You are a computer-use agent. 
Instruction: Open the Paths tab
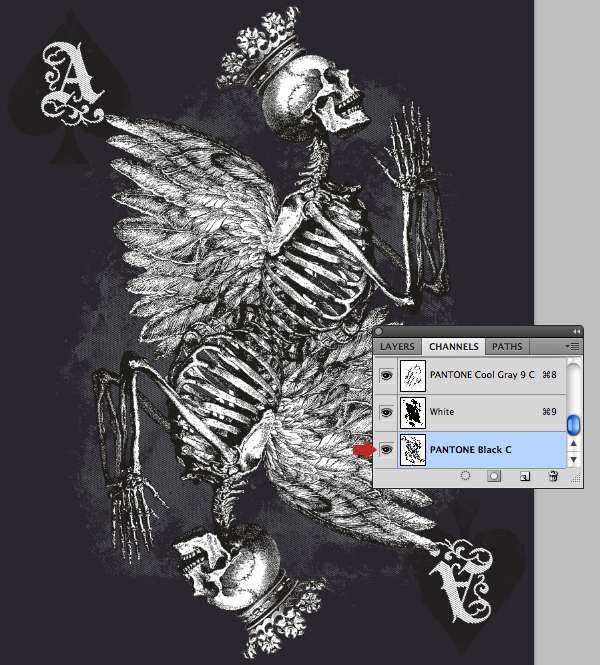[x=507, y=346]
